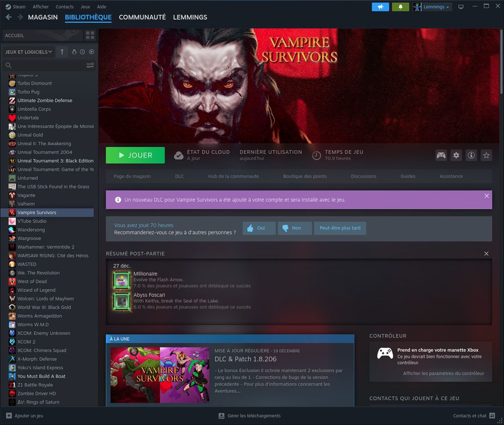
Task: Open the game settings gear icon
Action: (456, 155)
